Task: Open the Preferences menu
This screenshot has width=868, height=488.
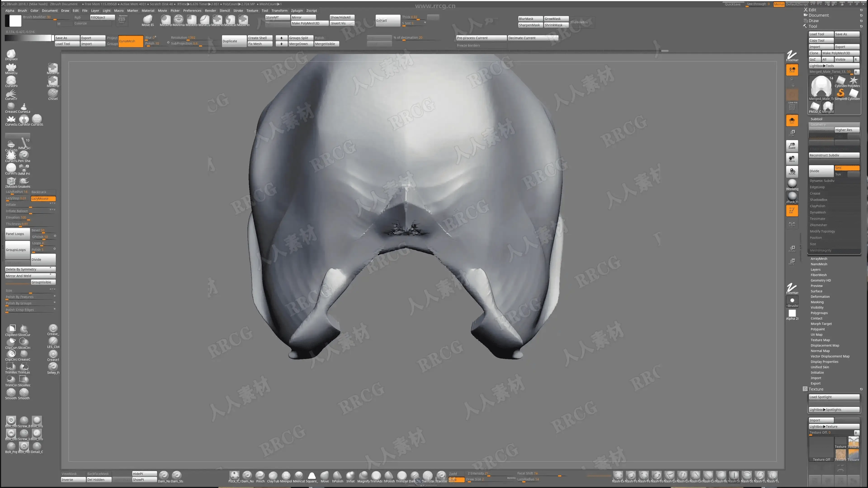Action: [192, 10]
